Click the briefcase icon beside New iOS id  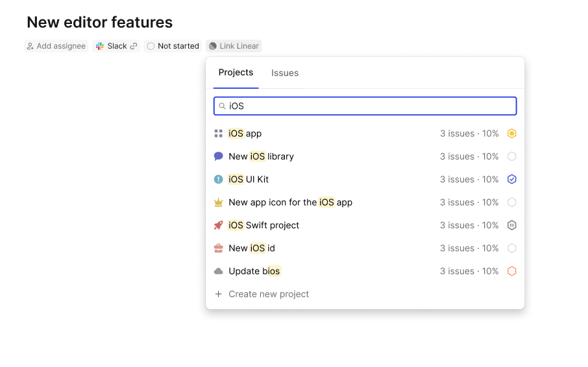(218, 248)
